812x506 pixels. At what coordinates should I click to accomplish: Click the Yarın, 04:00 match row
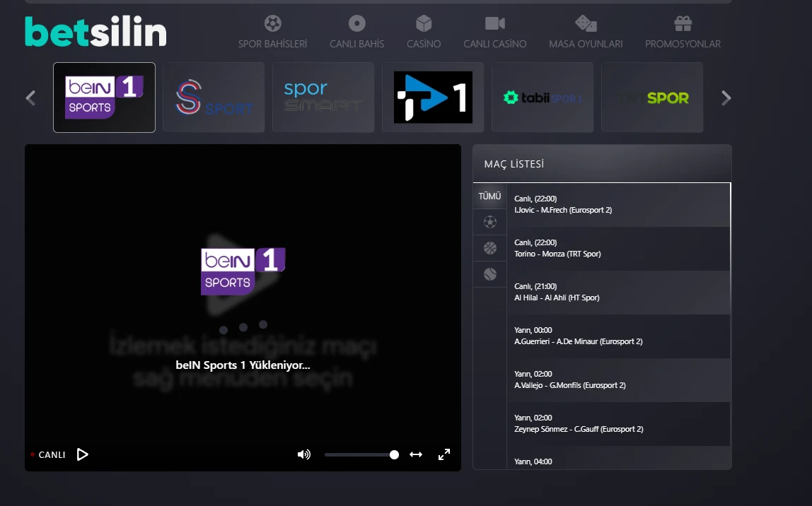pyautogui.click(x=618, y=459)
